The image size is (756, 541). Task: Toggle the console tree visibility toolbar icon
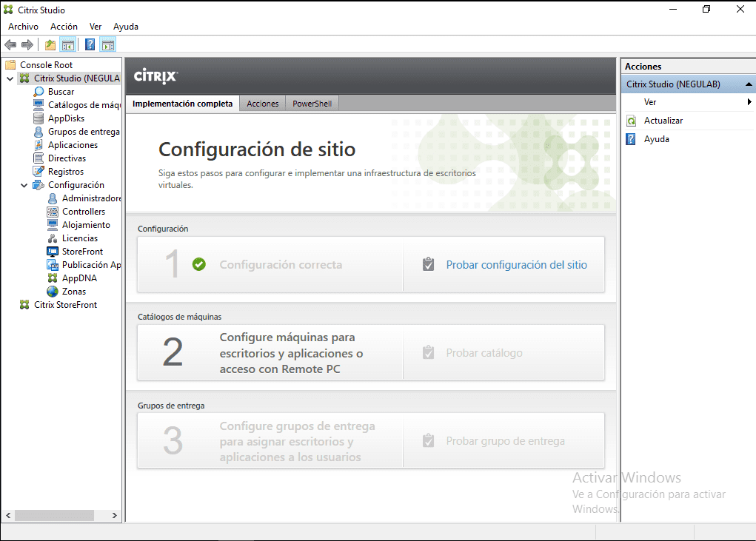[68, 44]
